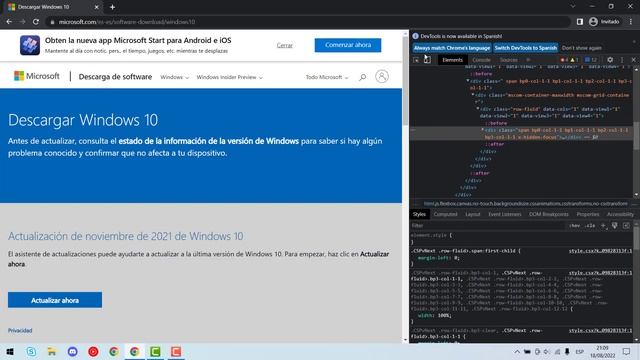The width and height of the screenshot is (640, 360).
Task: Open the Event Listeners tab
Action: point(504,214)
